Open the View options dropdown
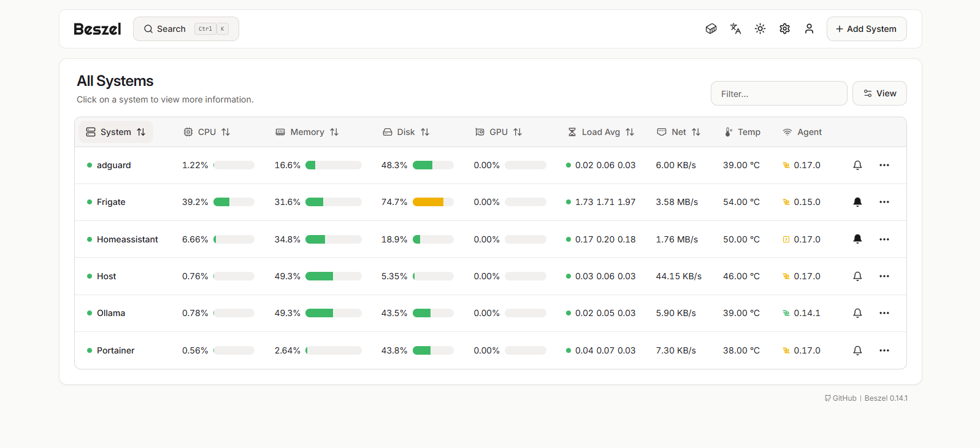This screenshot has height=448, width=980. coord(879,93)
